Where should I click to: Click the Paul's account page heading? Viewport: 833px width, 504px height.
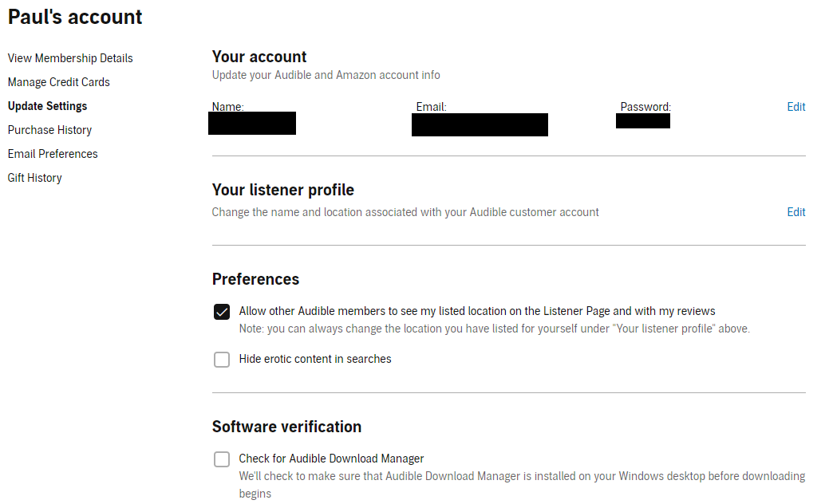point(74,17)
